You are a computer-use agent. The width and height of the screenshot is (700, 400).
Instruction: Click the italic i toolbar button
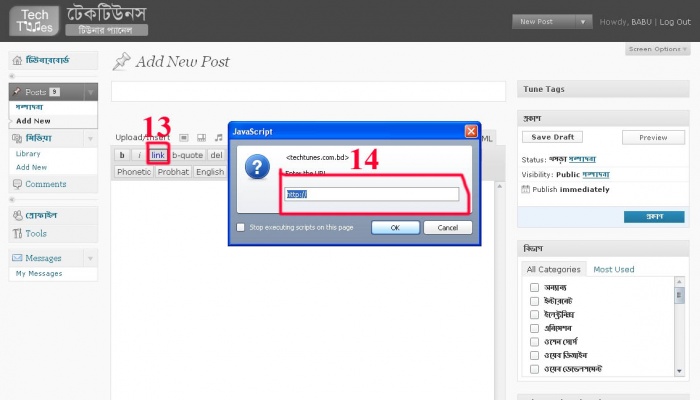139,155
